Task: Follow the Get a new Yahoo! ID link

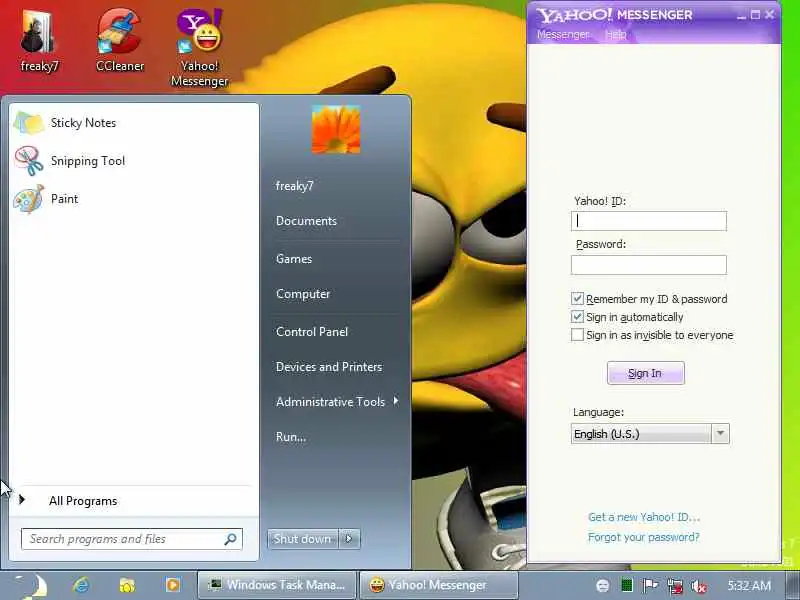Action: pos(644,517)
